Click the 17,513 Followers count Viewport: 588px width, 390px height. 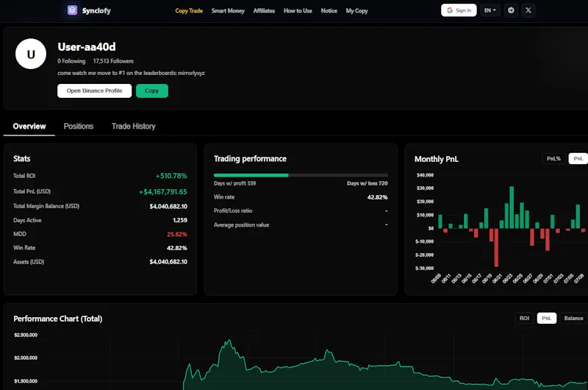pos(113,61)
